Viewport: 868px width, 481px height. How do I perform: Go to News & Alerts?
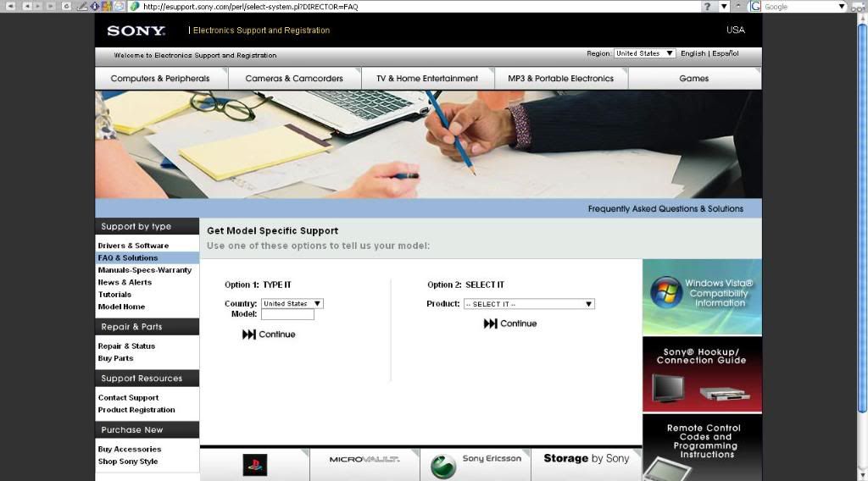pos(125,282)
